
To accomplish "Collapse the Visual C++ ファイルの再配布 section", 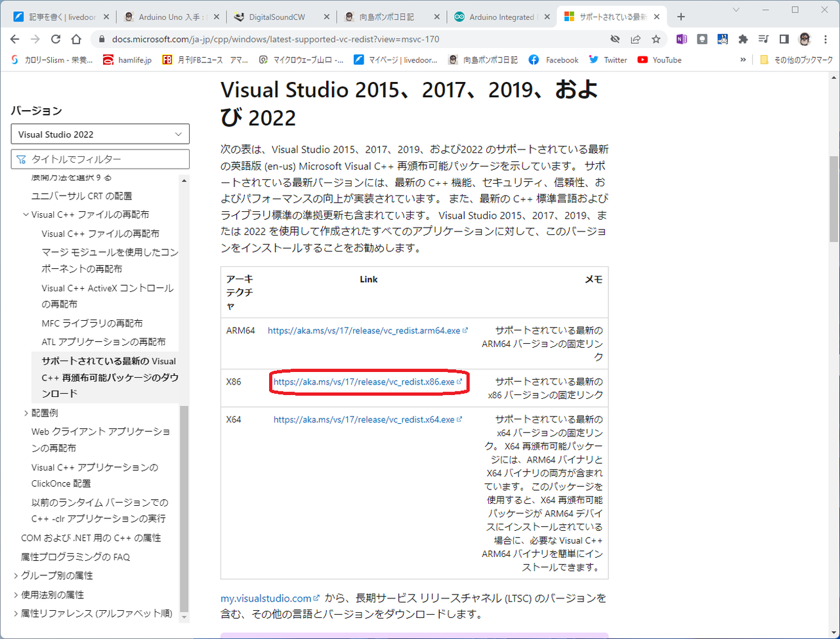I will [x=26, y=215].
